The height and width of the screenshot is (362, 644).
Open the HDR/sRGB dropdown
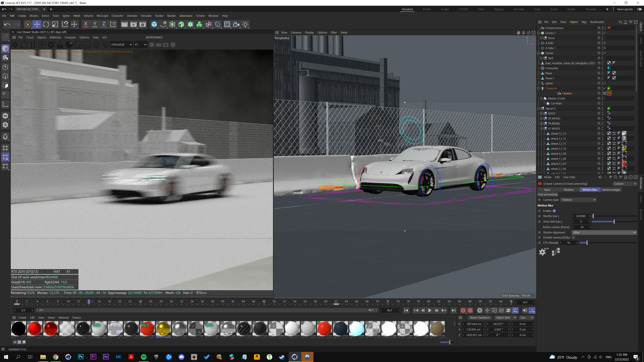click(121, 45)
